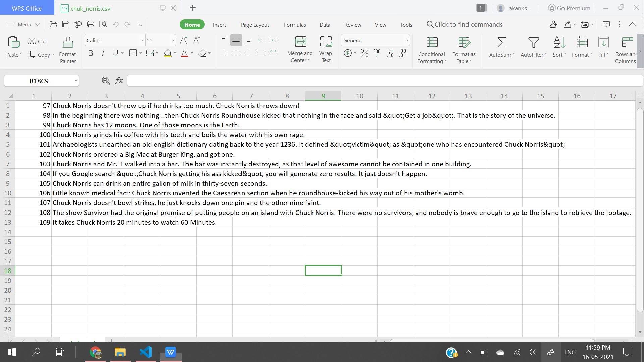Click the Wrap Text icon
Image resolution: width=644 pixels, height=362 pixels.
[x=326, y=42]
